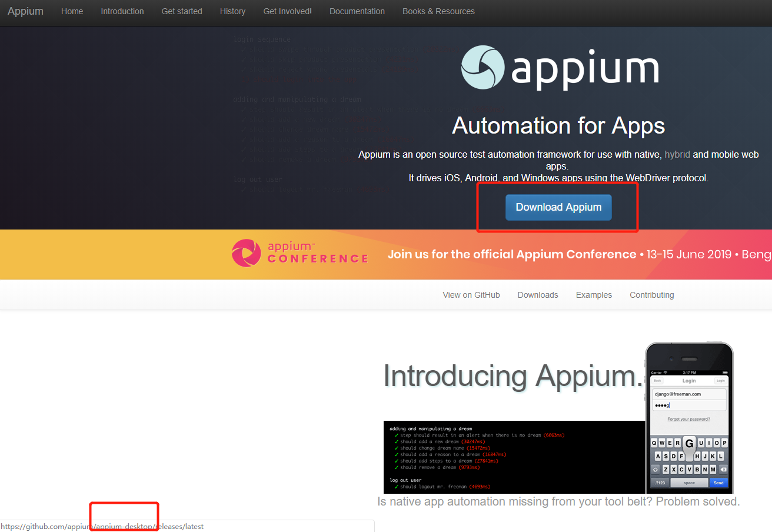Screen dimensions: 772x532
Task: Open Documentation in the top navbar
Action: click(357, 11)
